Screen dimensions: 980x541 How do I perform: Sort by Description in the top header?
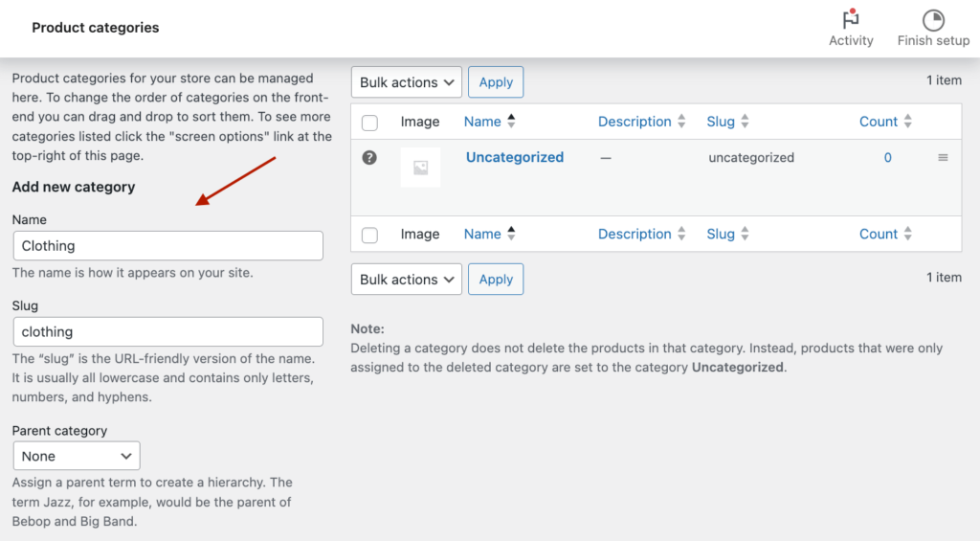(x=635, y=122)
